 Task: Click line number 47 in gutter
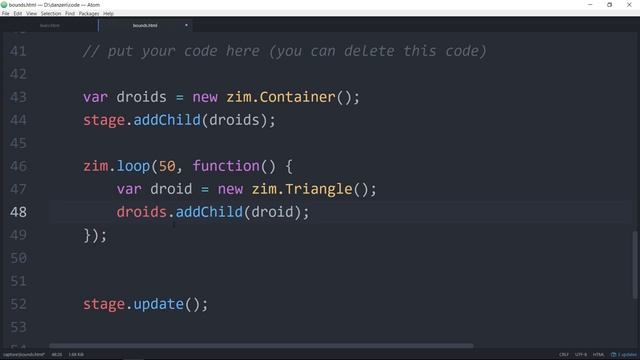point(18,189)
